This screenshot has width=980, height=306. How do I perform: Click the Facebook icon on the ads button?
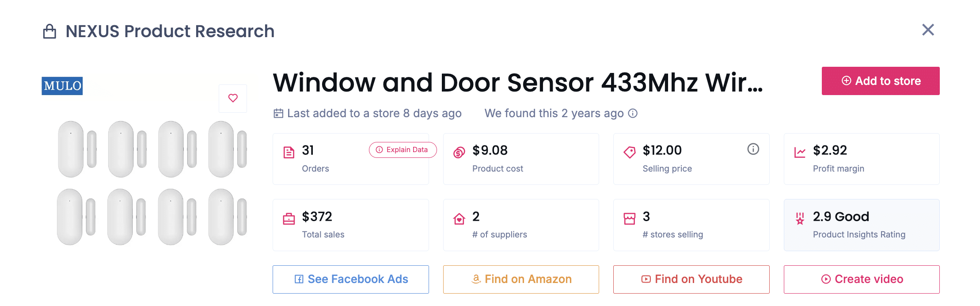coord(299,279)
